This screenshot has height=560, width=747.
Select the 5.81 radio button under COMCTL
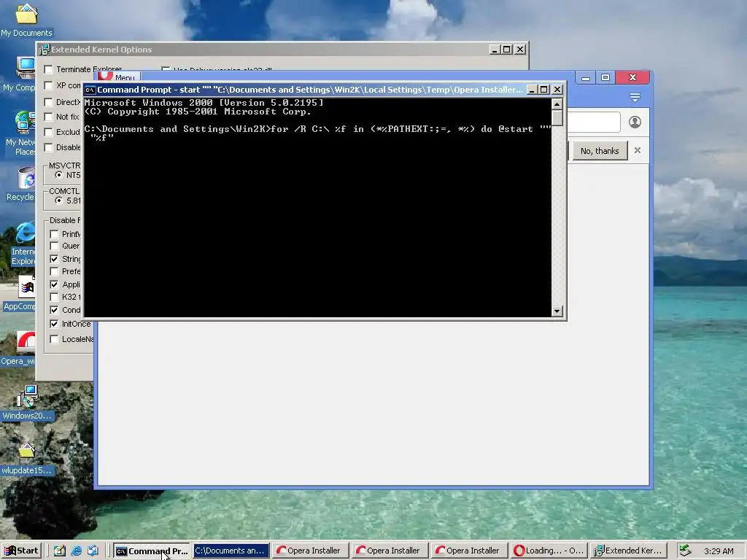pos(58,201)
